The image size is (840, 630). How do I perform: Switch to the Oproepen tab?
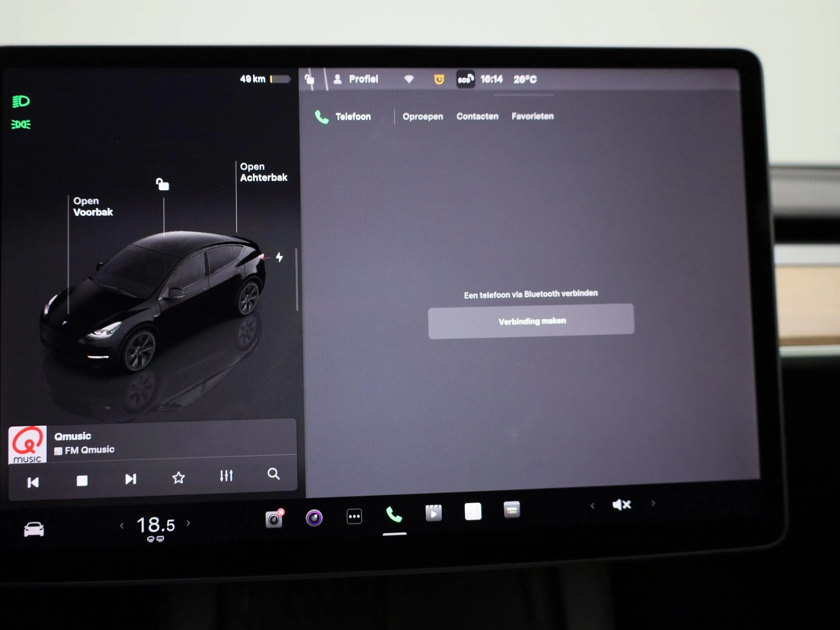[423, 117]
